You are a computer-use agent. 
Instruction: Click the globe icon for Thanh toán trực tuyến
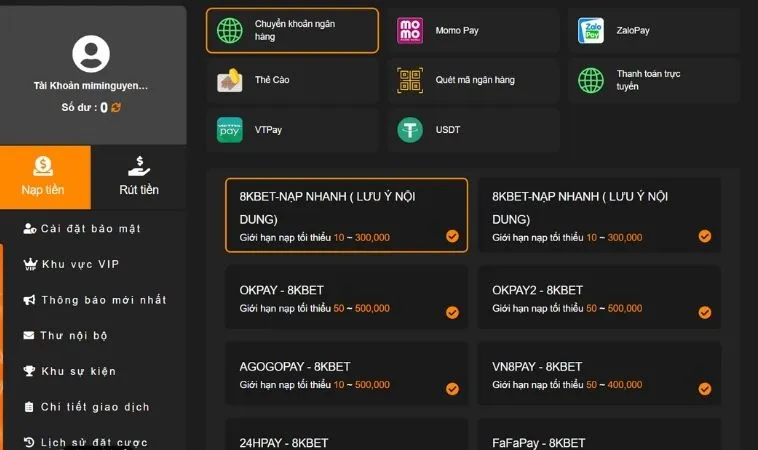[591, 80]
